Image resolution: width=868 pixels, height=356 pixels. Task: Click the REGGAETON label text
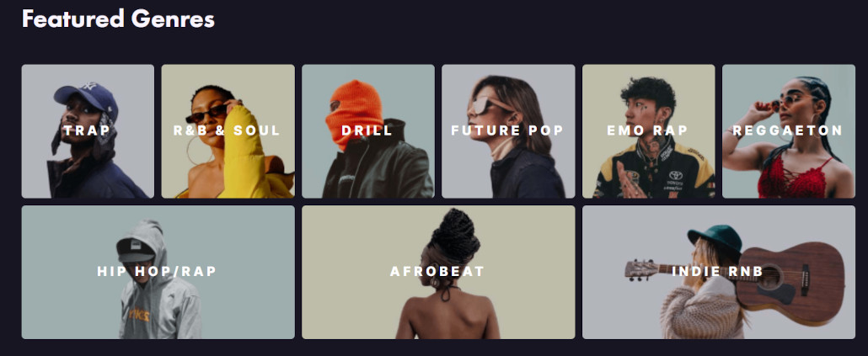[x=788, y=131]
